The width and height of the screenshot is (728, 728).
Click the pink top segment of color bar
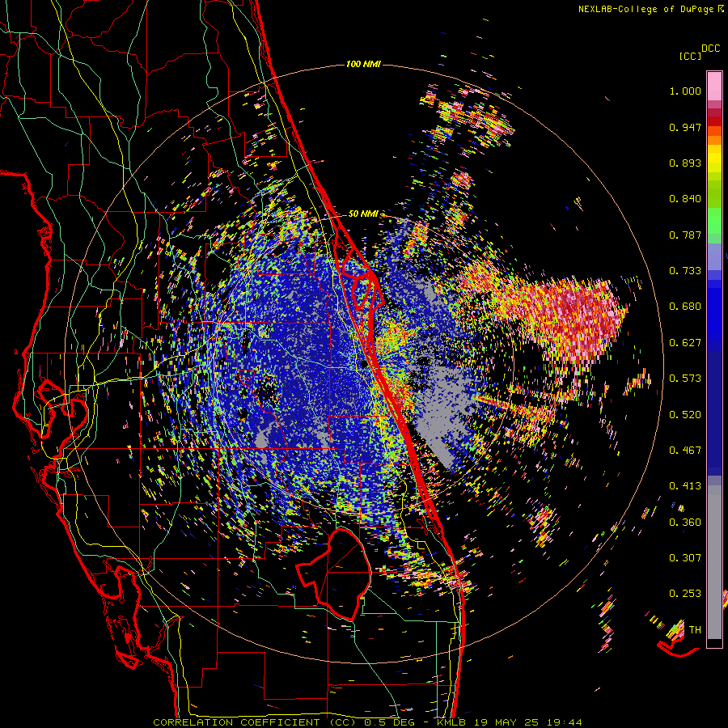point(714,86)
